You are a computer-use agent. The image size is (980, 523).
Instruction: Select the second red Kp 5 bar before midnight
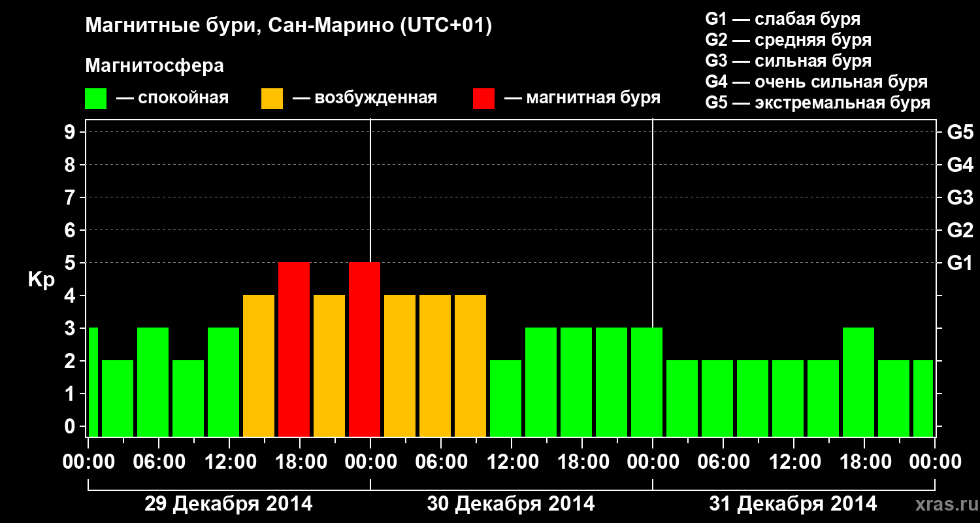[x=365, y=349]
